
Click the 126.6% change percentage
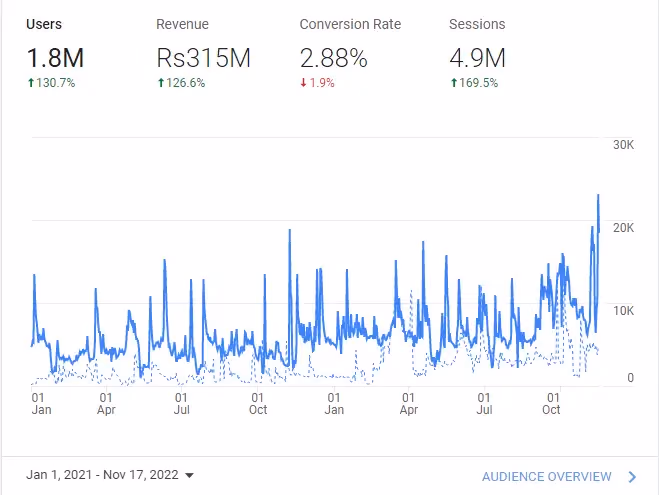tap(185, 83)
